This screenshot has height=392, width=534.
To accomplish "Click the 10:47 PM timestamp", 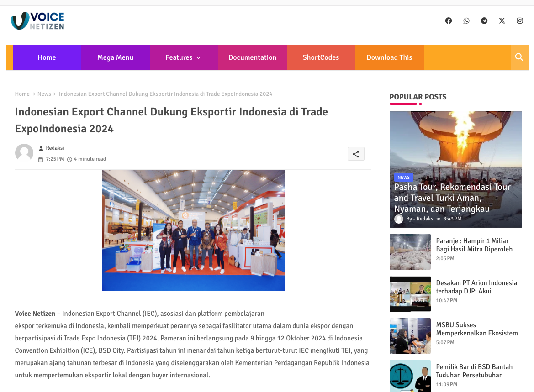I will pyautogui.click(x=446, y=300).
